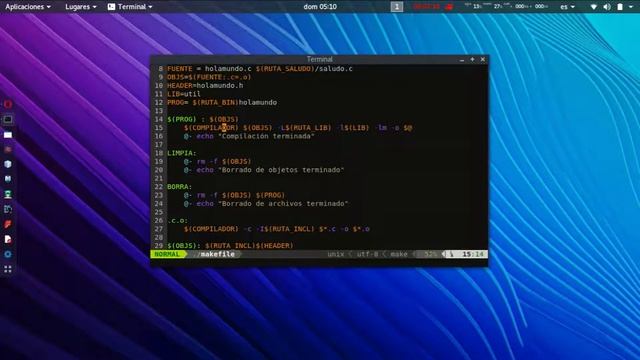Click HEADER=holamundo.h on line 10
Screen dimensions: 640x360
click(x=205, y=86)
